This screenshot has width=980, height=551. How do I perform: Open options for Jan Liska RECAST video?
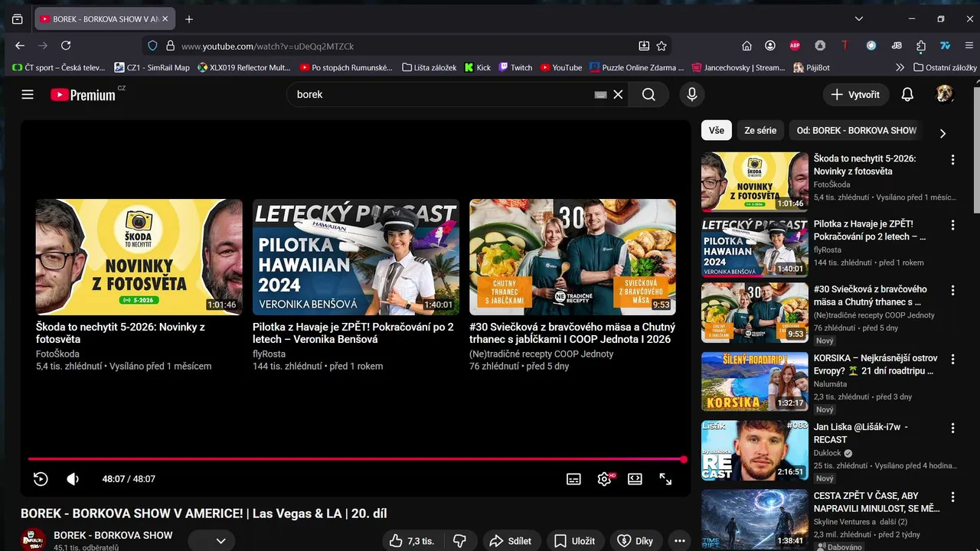(953, 429)
